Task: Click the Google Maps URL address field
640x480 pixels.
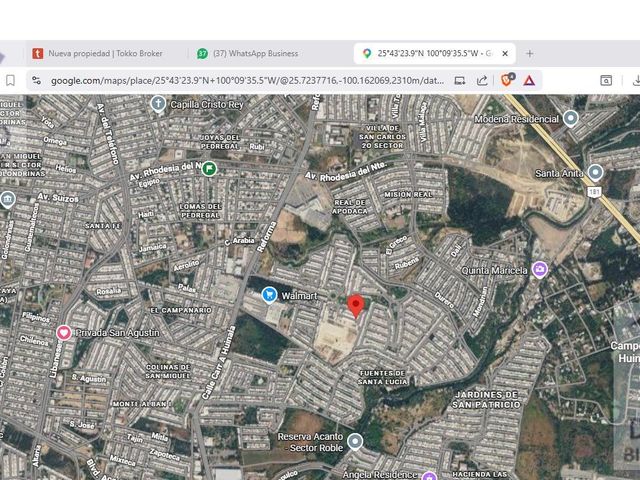Action: click(x=247, y=80)
